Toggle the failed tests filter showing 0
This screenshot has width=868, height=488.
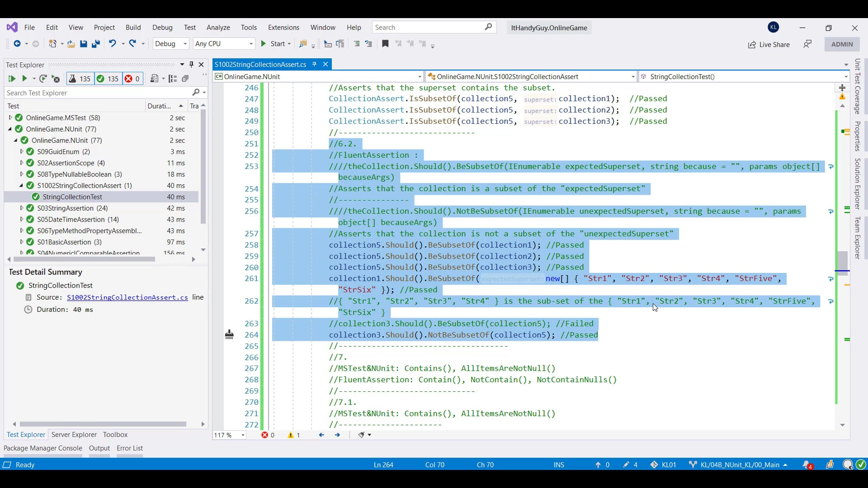[132, 79]
